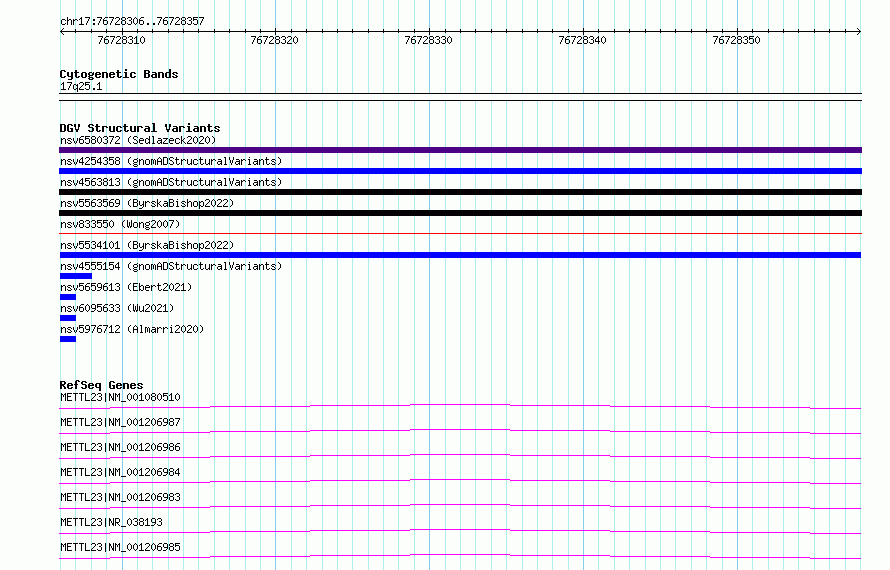Open the DGV Structural Variants track heading
Image resolution: width=890 pixels, height=570 pixels.
[x=140, y=128]
